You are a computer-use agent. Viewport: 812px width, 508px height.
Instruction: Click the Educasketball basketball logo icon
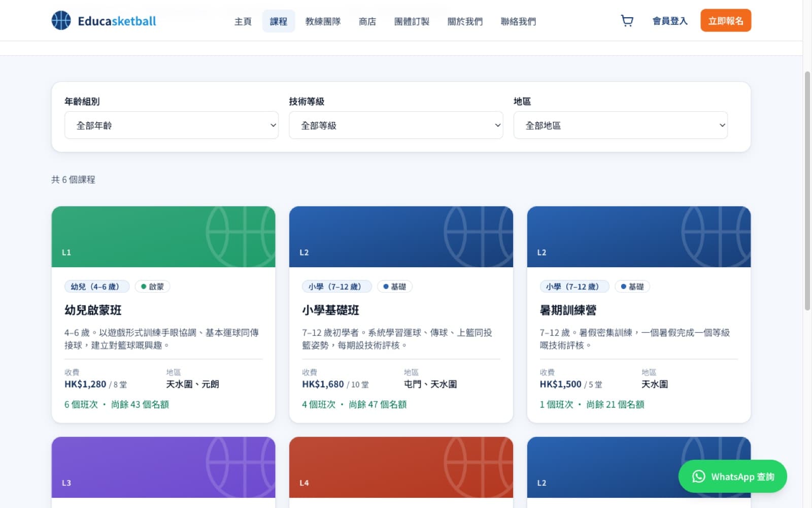coord(61,21)
